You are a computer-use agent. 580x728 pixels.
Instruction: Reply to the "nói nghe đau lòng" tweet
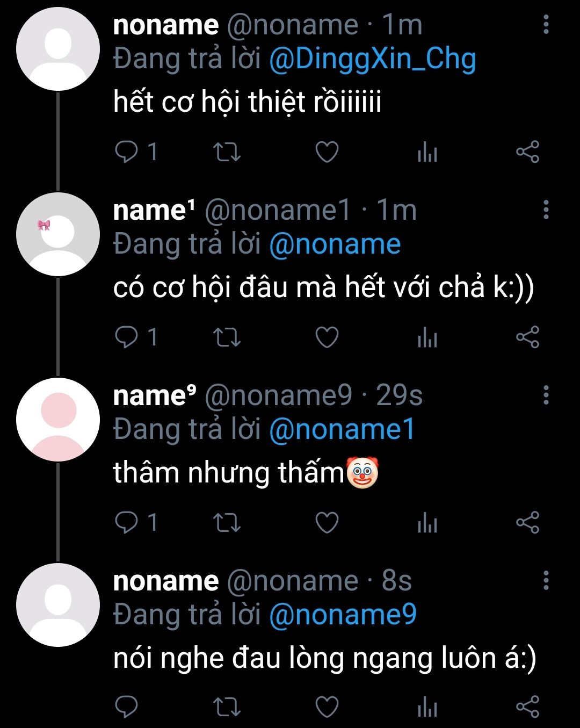[x=127, y=707]
